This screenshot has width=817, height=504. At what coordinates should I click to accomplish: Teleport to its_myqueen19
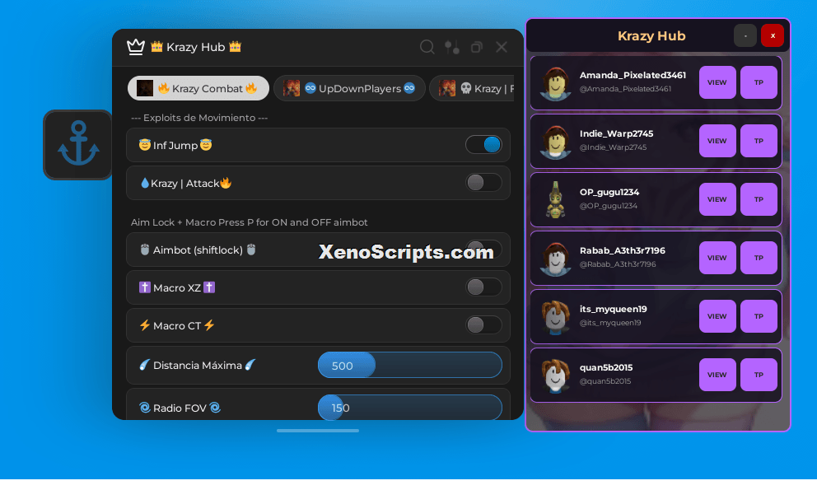[759, 316]
